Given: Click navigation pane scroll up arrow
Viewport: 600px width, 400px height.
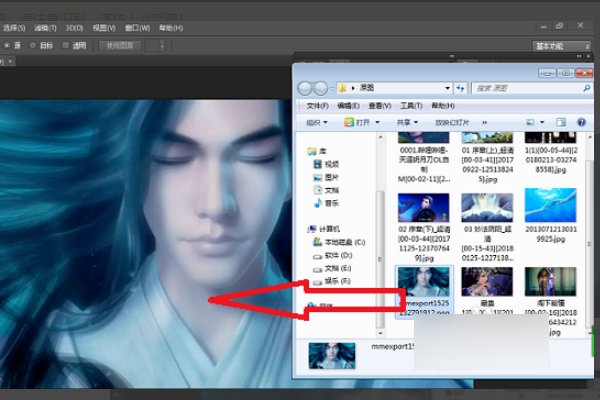Looking at the screenshot, I should pyautogui.click(x=380, y=137).
